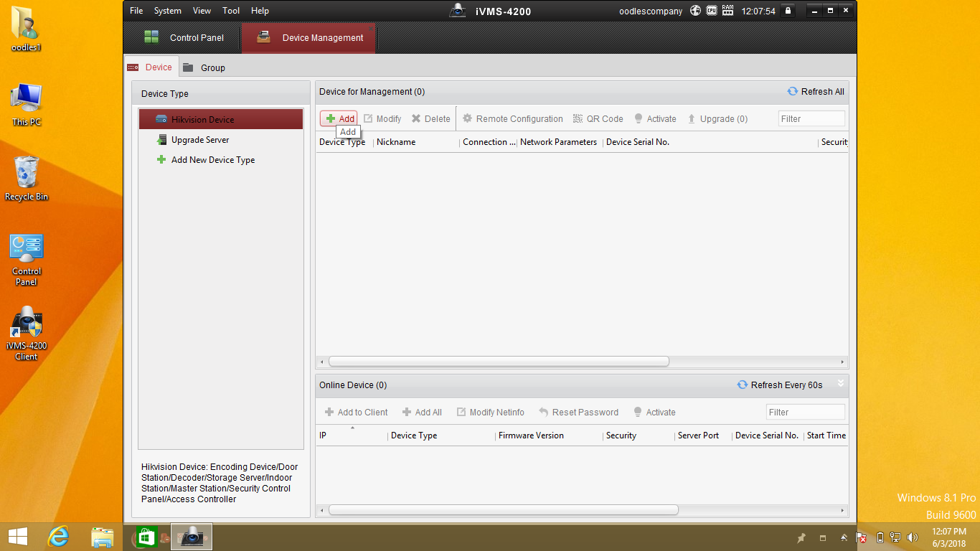980x551 pixels.
Task: Choose Add New Device Type
Action: [x=221, y=160]
